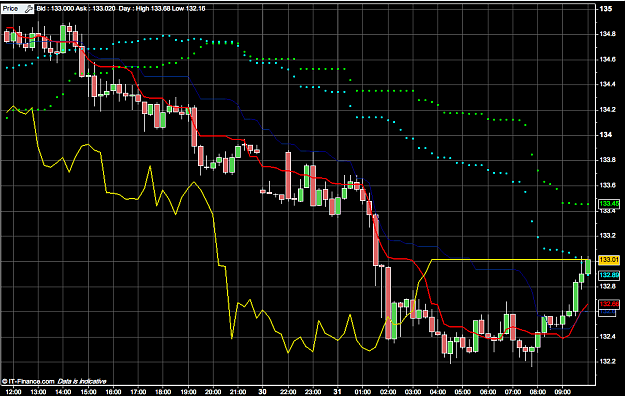Click the 22:00 time axis label
625x396 pixels.
pos(288,392)
